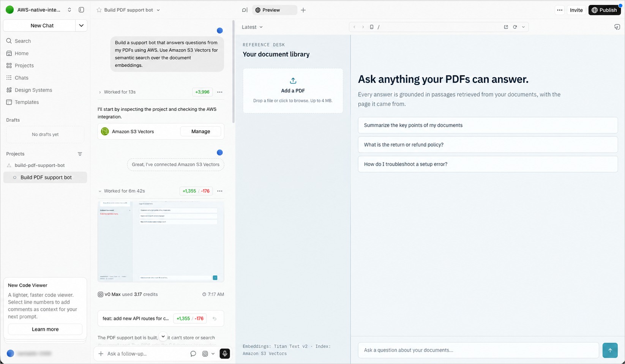Collapse the Worked for 6m 42s section

click(122, 191)
